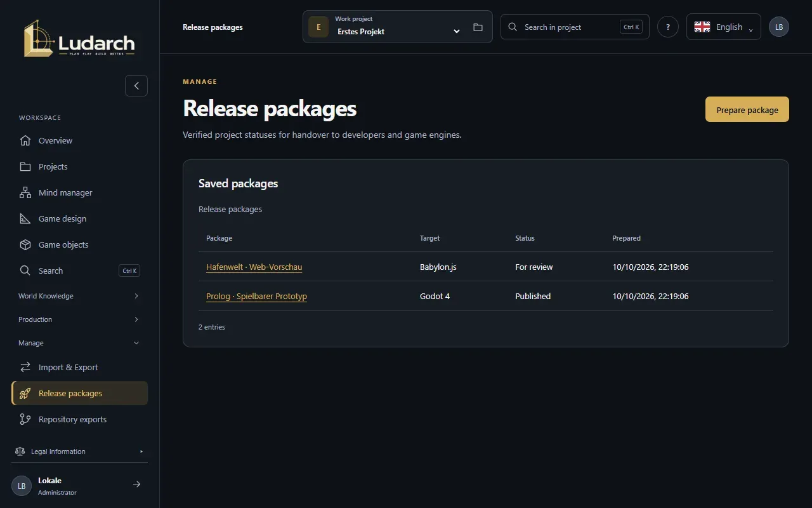Click the UK flag icon
The height and width of the screenshot is (508, 812).
pos(702,27)
